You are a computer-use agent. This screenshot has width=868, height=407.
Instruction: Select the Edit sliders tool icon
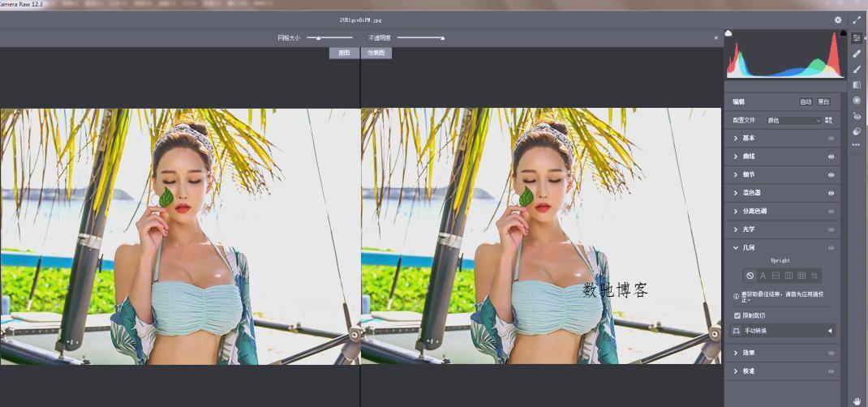pyautogui.click(x=857, y=38)
